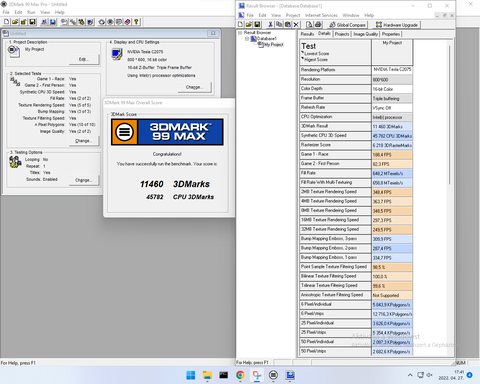Switch to the Projects tab

tap(342, 34)
